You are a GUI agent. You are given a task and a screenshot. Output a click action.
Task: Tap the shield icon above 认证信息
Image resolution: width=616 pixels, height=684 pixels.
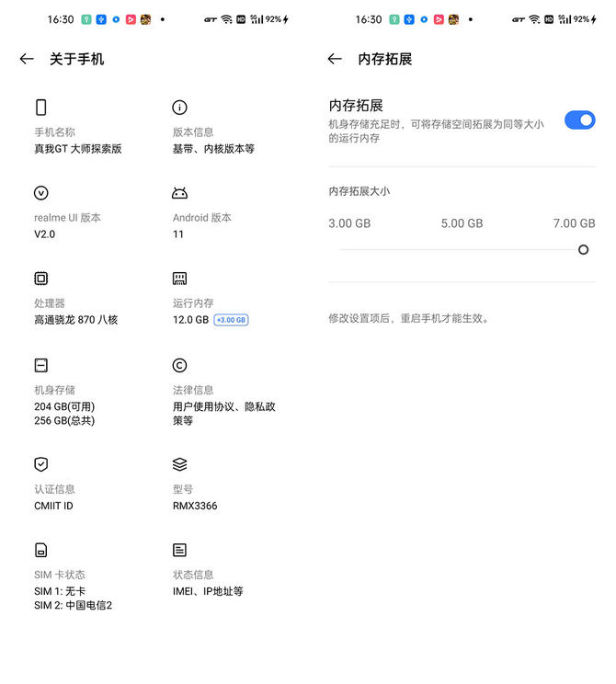click(40, 464)
